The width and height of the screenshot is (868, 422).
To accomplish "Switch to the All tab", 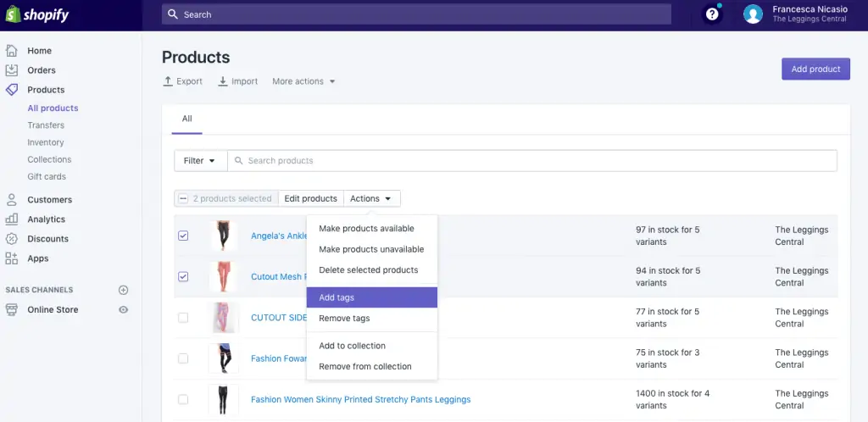I will (x=187, y=119).
